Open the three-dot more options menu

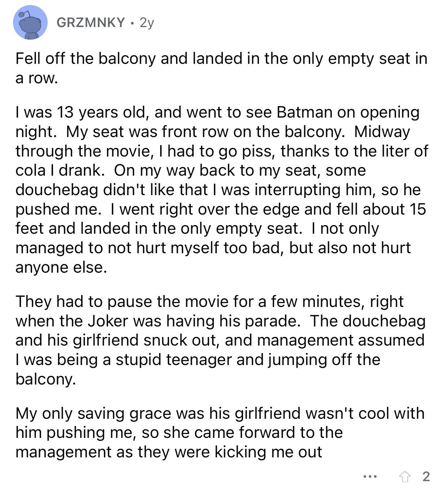coord(370,477)
